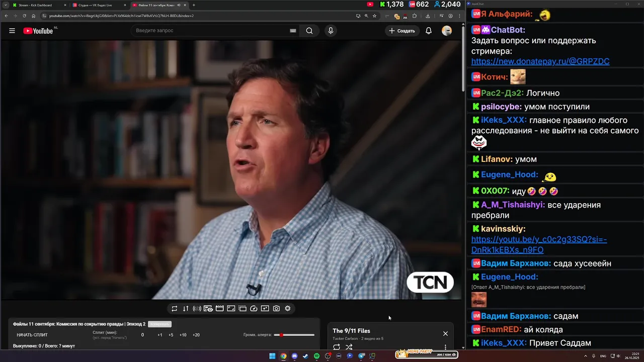Image resolution: width=644 pixels, height=362 pixels.
Task: Go to the browser home button
Action: point(33,16)
